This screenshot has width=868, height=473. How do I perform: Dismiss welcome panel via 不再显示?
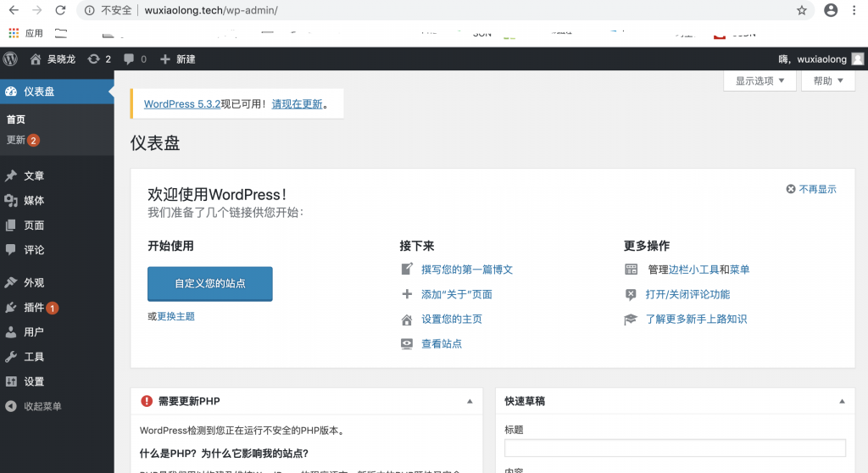click(811, 189)
